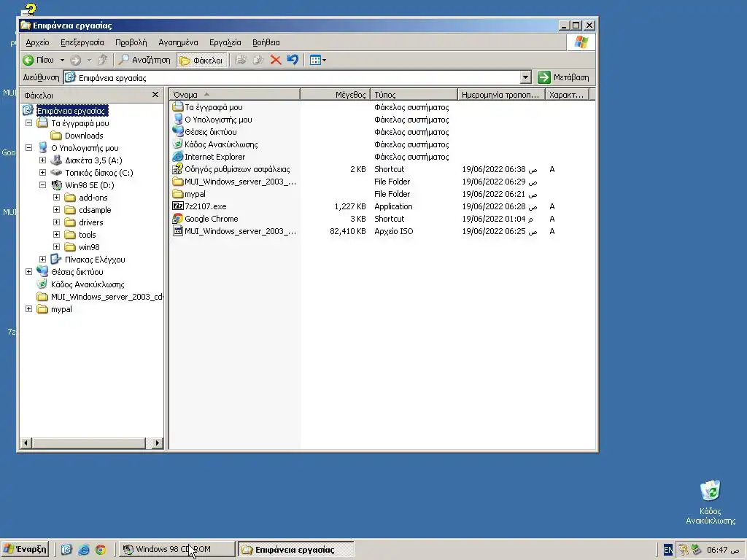Select the Google Chrome shortcut icon in list
This screenshot has width=747, height=560.
click(x=178, y=219)
